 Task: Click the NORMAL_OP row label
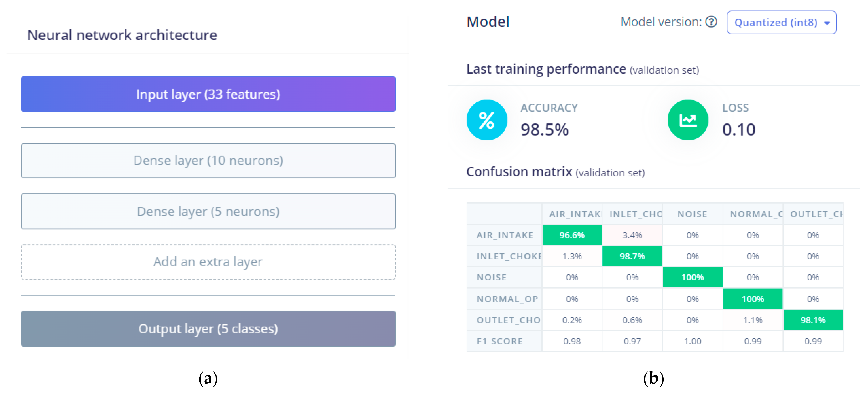click(x=507, y=299)
